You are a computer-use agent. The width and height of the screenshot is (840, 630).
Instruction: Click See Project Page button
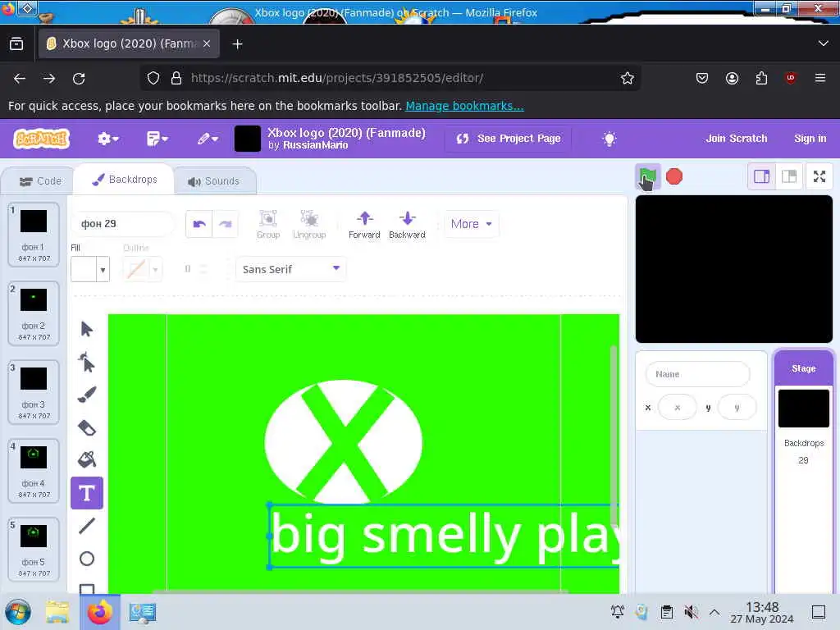click(508, 139)
